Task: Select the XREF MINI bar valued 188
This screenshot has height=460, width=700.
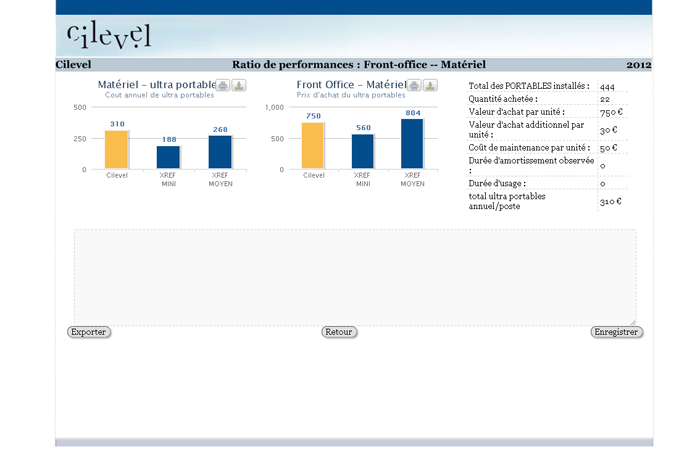Action: 168,158
